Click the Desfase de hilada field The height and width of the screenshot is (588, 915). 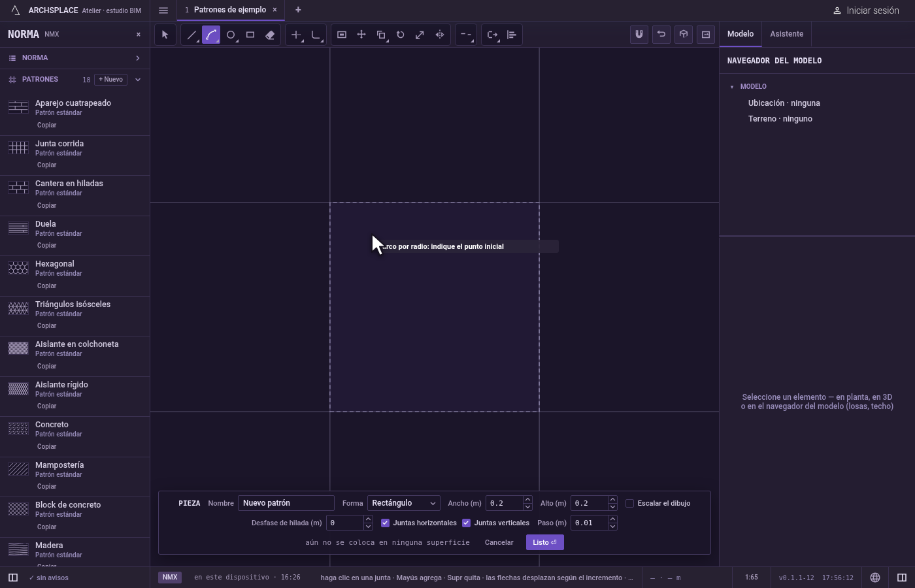tap(344, 523)
